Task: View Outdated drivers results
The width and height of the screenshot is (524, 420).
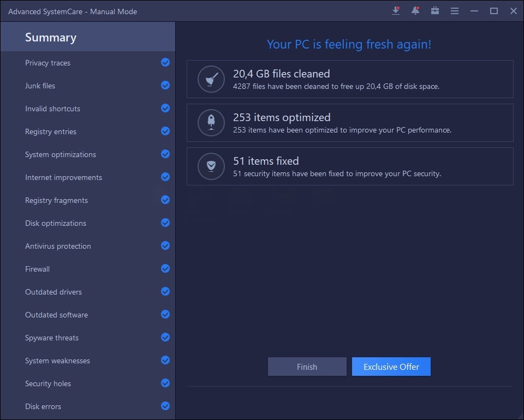Action: 88,292
